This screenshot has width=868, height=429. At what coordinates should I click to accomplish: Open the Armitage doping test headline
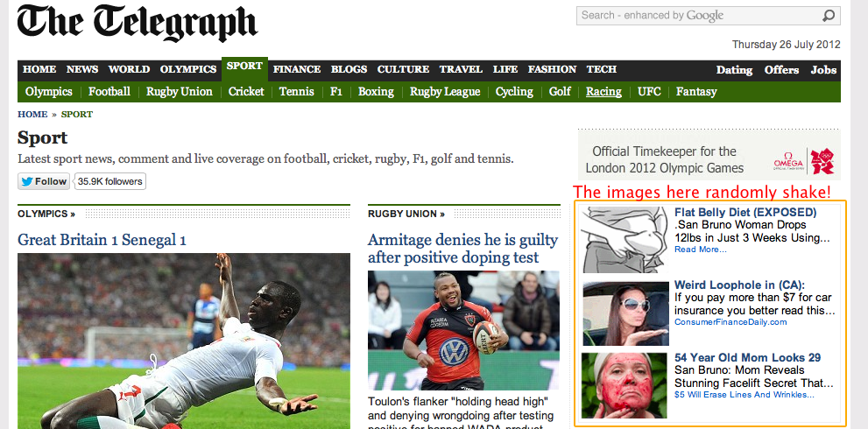coord(462,249)
